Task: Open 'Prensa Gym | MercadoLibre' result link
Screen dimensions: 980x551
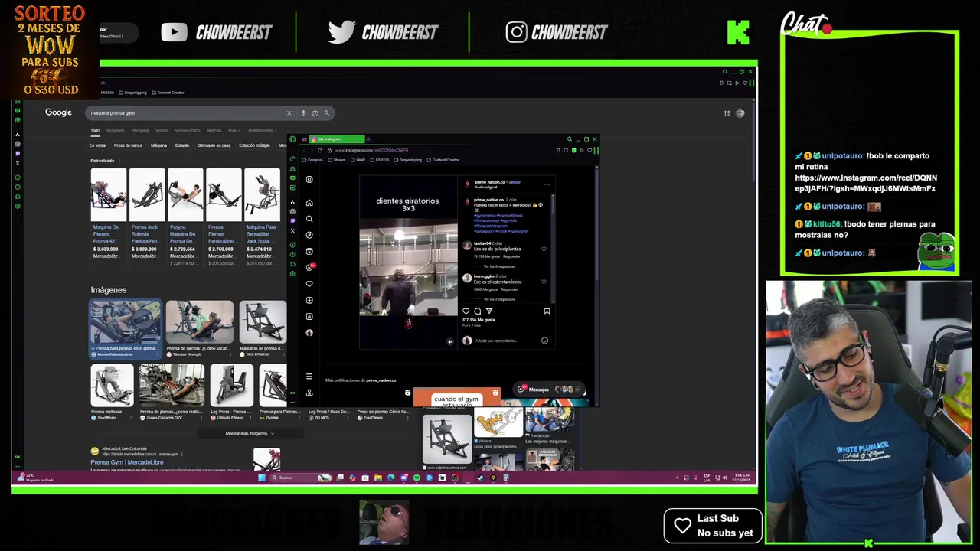Action: tap(127, 462)
